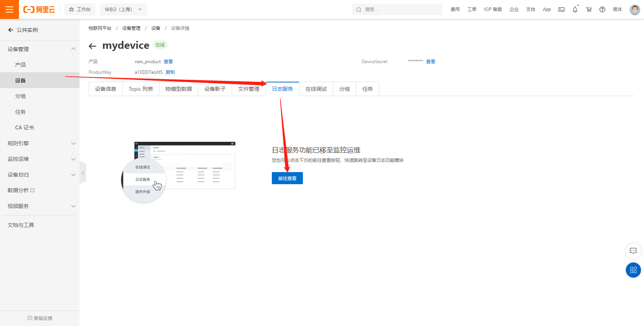Click the 新版反馈 feedback icon
This screenshot has height=326, width=644.
pyautogui.click(x=30, y=318)
